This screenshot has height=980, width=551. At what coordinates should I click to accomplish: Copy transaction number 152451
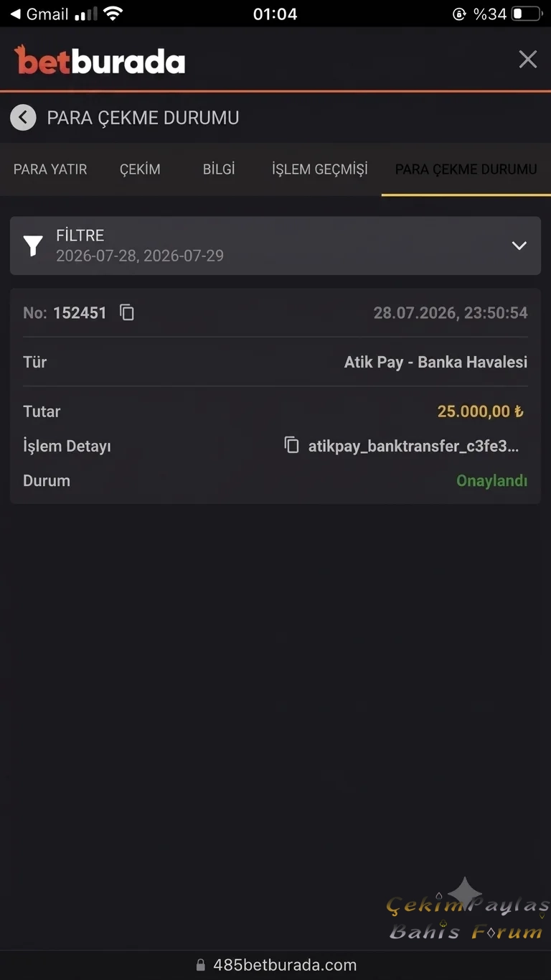(127, 312)
